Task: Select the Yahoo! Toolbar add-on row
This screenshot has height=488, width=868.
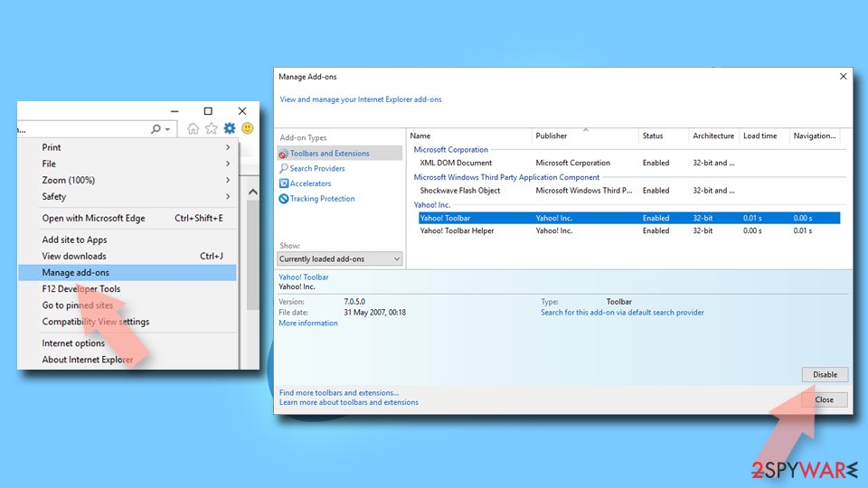Action: coord(629,218)
